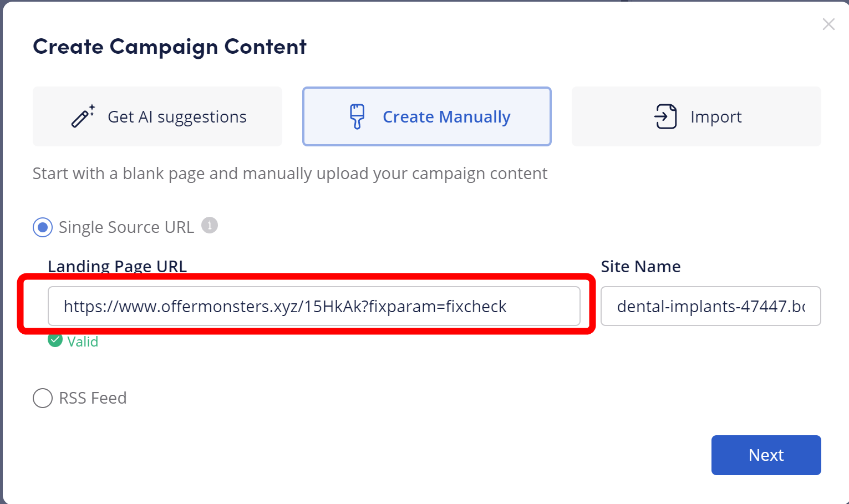
Task: Switch to the Import tab
Action: (x=697, y=116)
